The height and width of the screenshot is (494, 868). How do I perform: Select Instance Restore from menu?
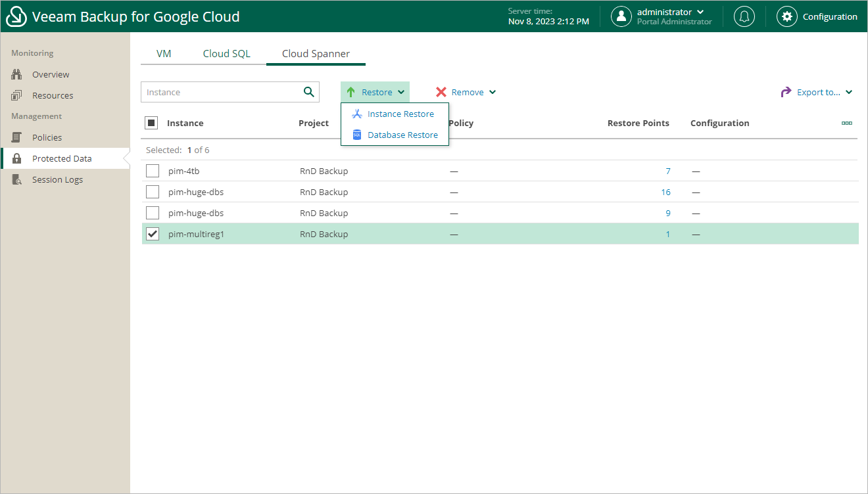[x=400, y=114]
